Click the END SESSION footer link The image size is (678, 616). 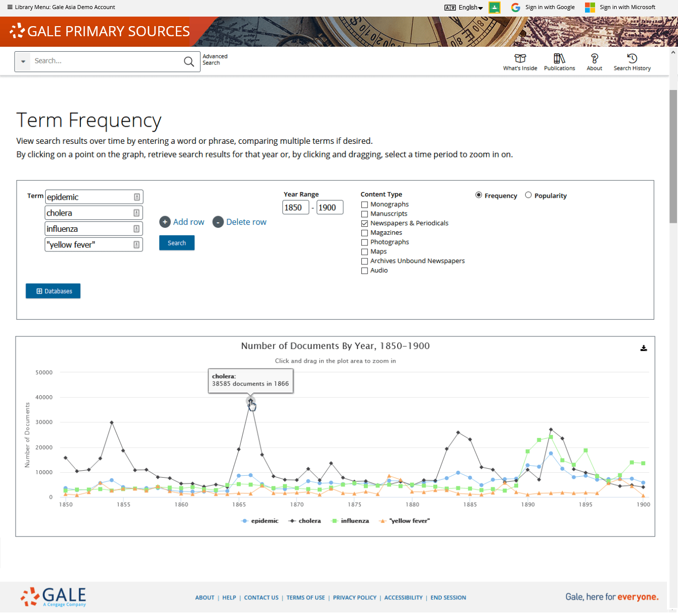[x=448, y=598]
